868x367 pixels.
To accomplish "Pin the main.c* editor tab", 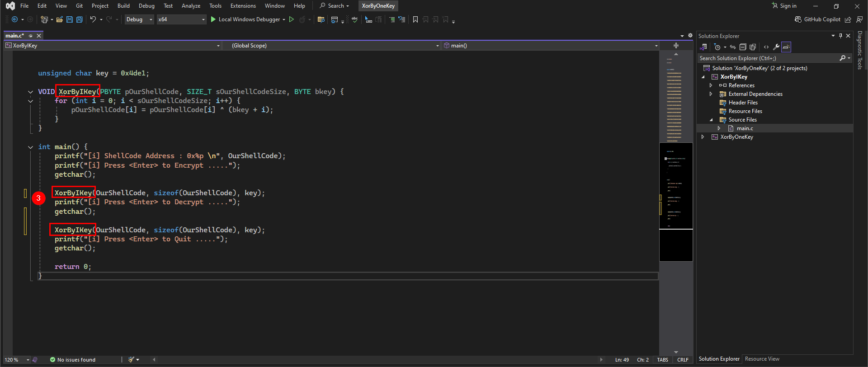I will coord(31,36).
